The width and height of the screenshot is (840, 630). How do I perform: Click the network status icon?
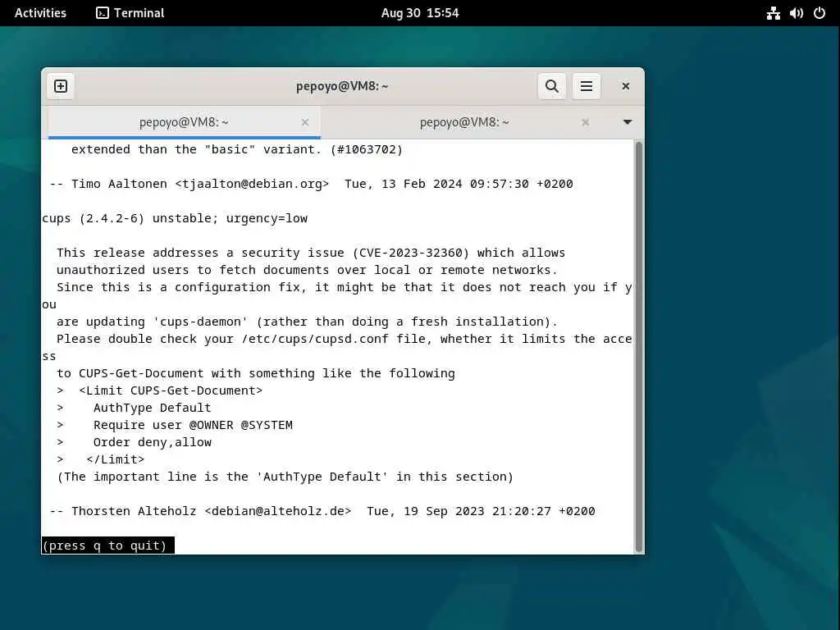[x=773, y=13]
